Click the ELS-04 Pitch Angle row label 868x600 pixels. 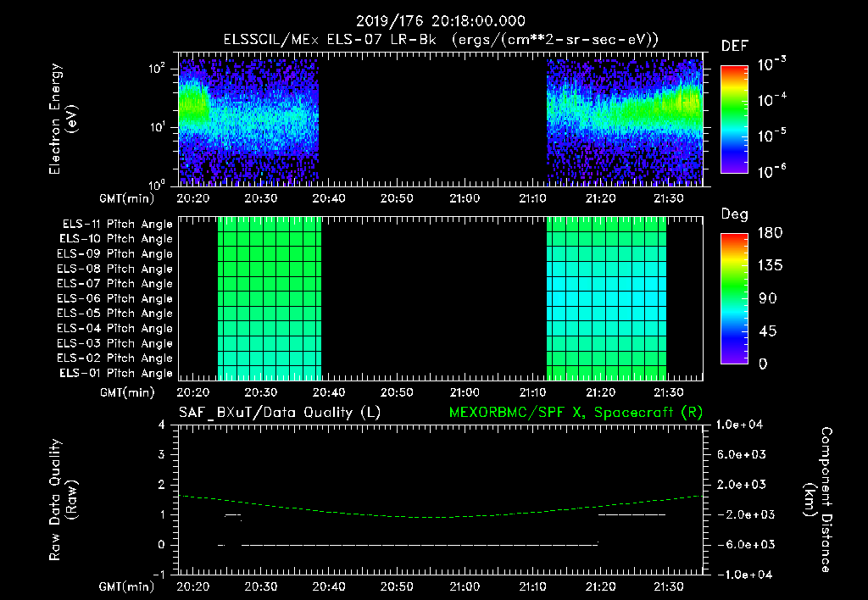point(114,328)
